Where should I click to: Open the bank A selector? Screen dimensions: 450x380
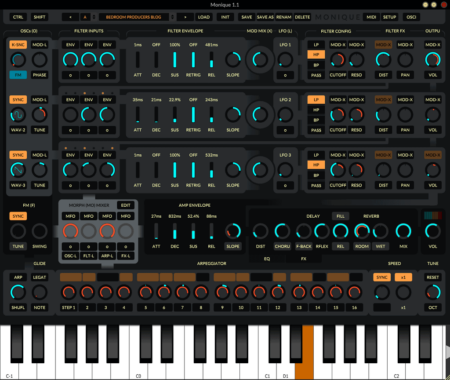(x=85, y=17)
